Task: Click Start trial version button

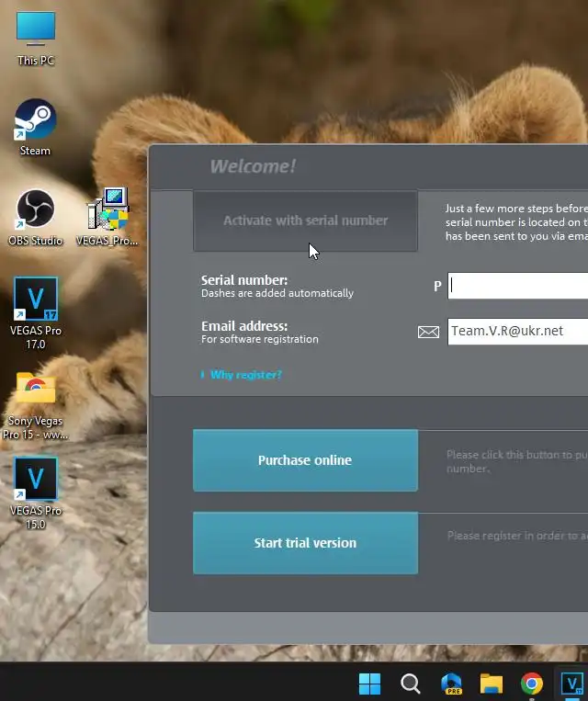Action: tap(305, 543)
